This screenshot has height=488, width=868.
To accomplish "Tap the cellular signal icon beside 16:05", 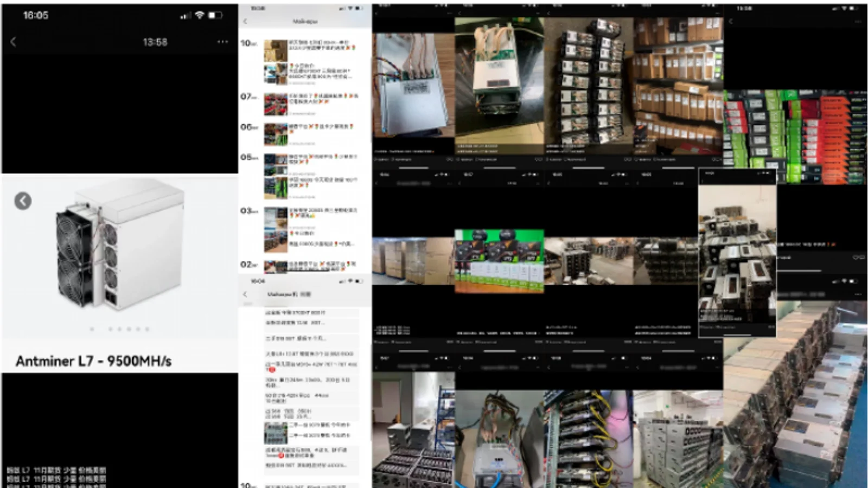I will click(186, 16).
